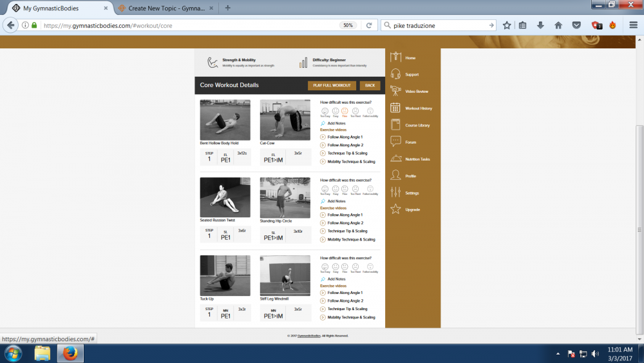Image resolution: width=644 pixels, height=363 pixels.
Task: Open the Video Review camera icon
Action: coord(395,91)
